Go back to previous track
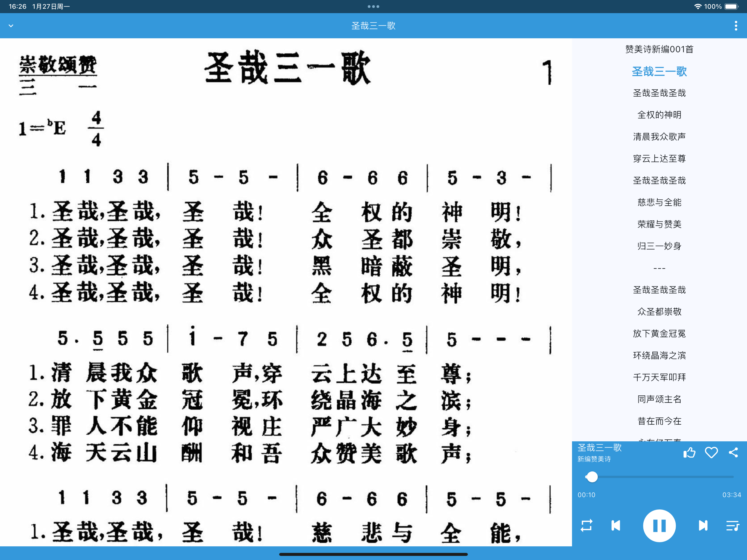 pos(616,526)
